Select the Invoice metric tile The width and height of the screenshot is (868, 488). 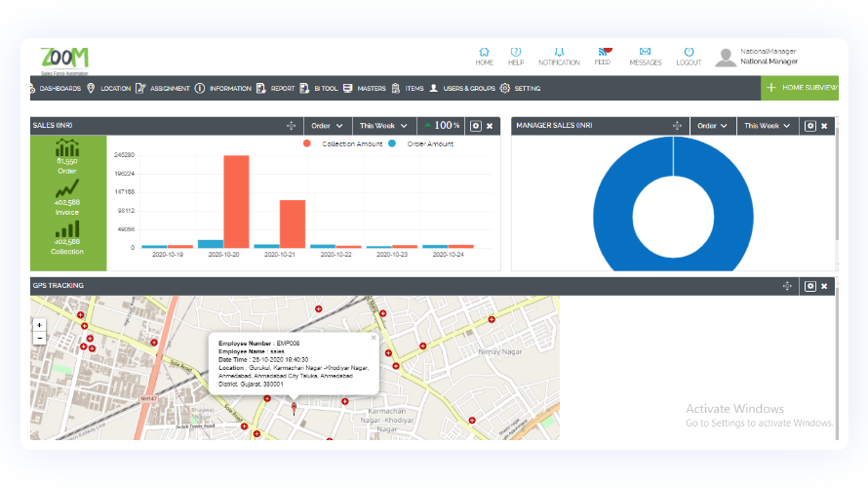coord(67,195)
